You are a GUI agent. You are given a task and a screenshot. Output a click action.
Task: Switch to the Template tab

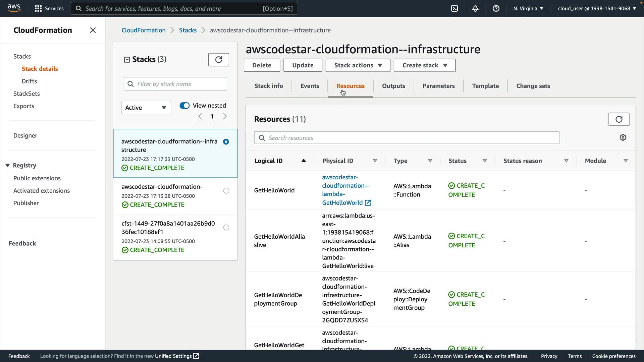click(x=485, y=86)
